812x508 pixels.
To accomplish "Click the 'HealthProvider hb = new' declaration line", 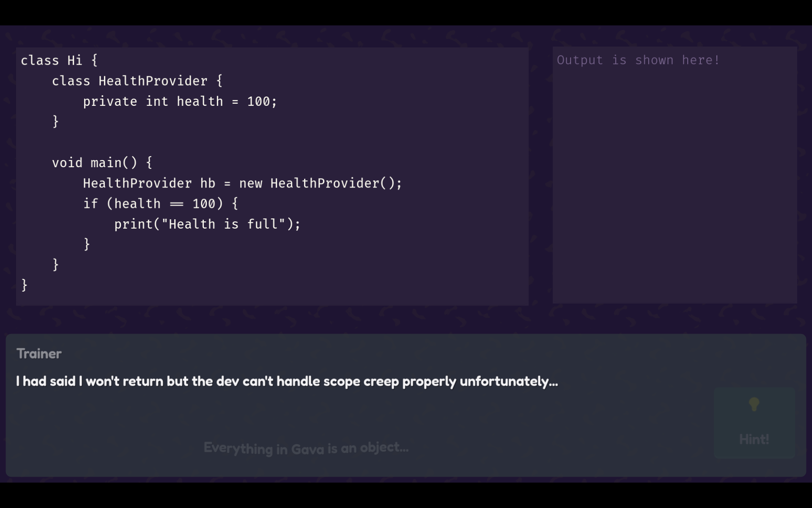I will pos(242,183).
